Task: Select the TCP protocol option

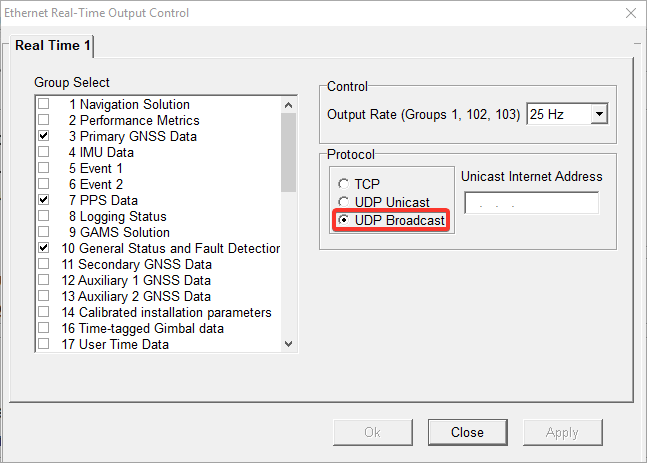Action: point(345,184)
